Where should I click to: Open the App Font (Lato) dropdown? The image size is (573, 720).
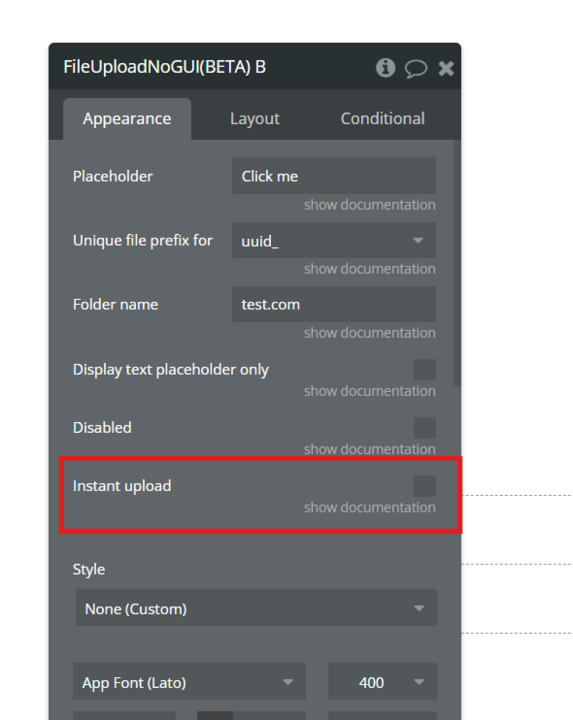(189, 682)
